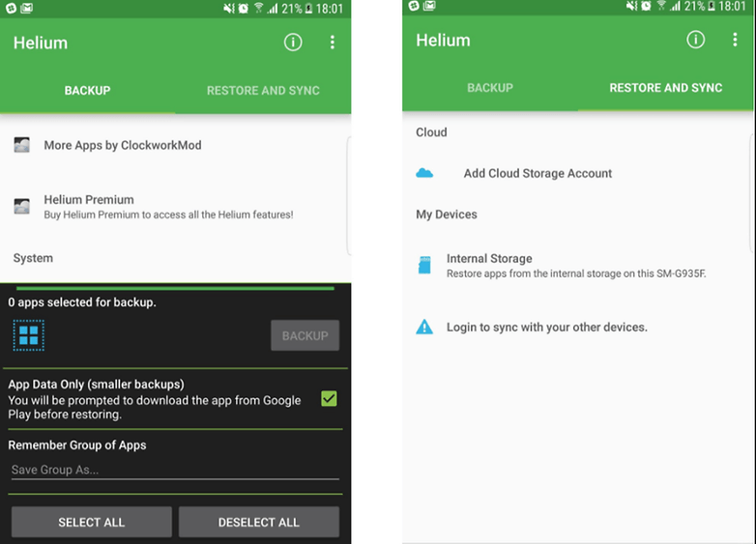This screenshot has width=756, height=544.
Task: Open Internal Storage restore option
Action: (x=576, y=266)
